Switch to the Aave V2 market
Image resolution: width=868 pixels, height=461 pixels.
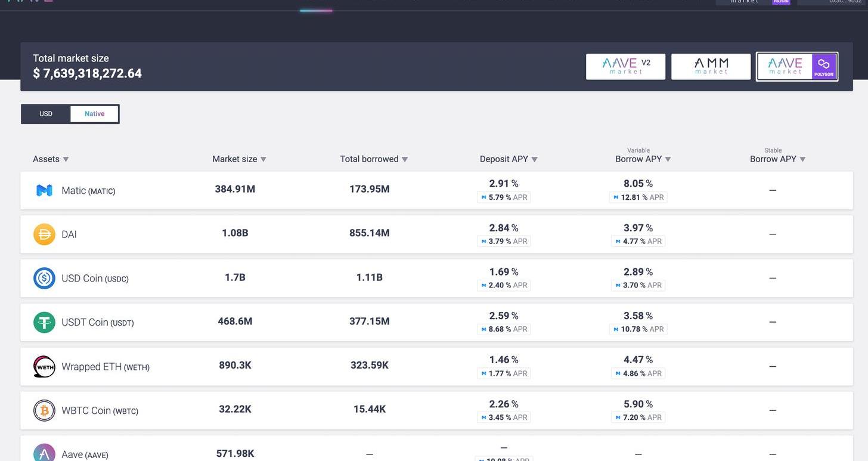click(x=625, y=66)
